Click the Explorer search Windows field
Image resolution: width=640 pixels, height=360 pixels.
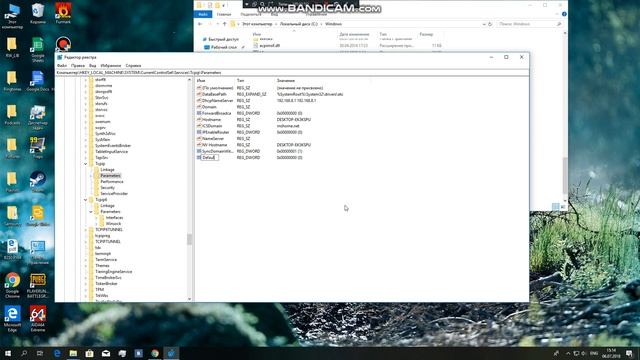coord(529,24)
